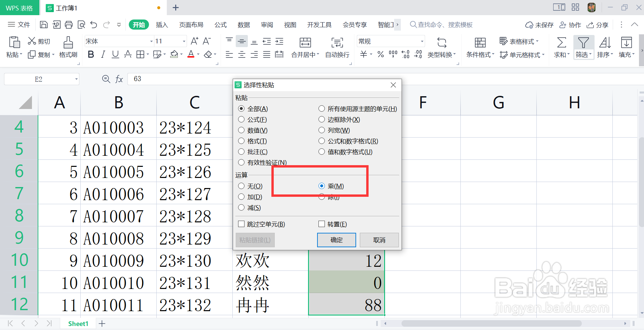Expand the quick access toolbar customize arrow
Image resolution: width=644 pixels, height=330 pixels.
119,25
